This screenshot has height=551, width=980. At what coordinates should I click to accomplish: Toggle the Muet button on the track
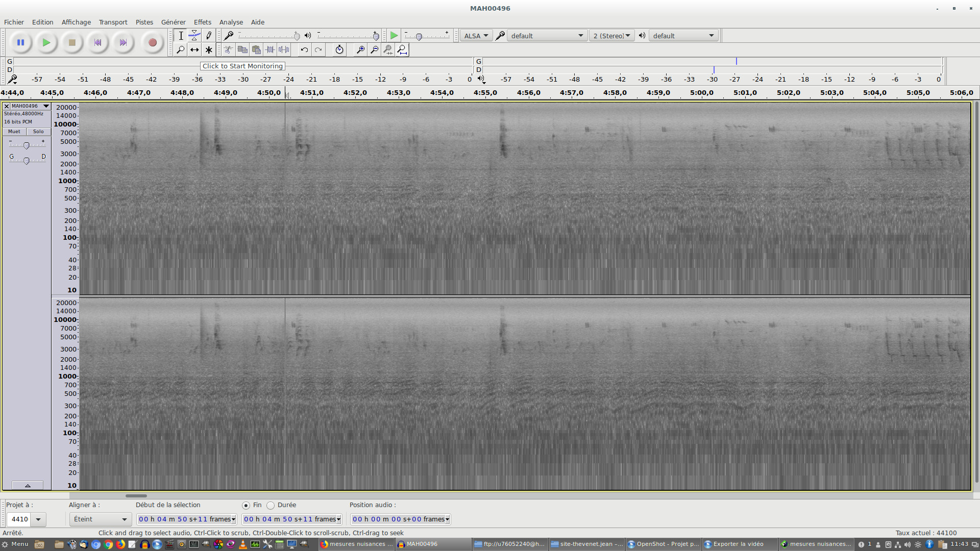coord(14,132)
